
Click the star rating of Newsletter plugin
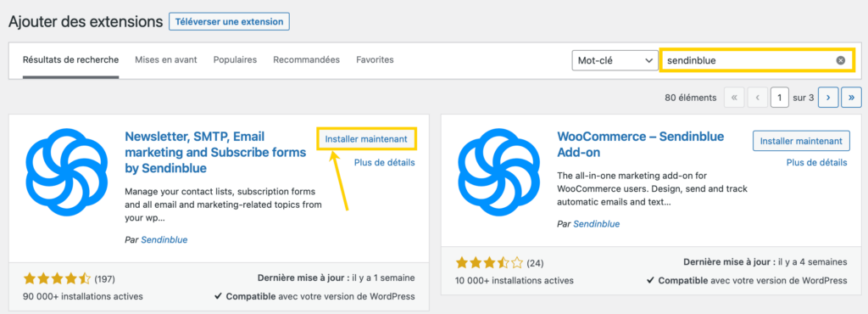point(57,278)
